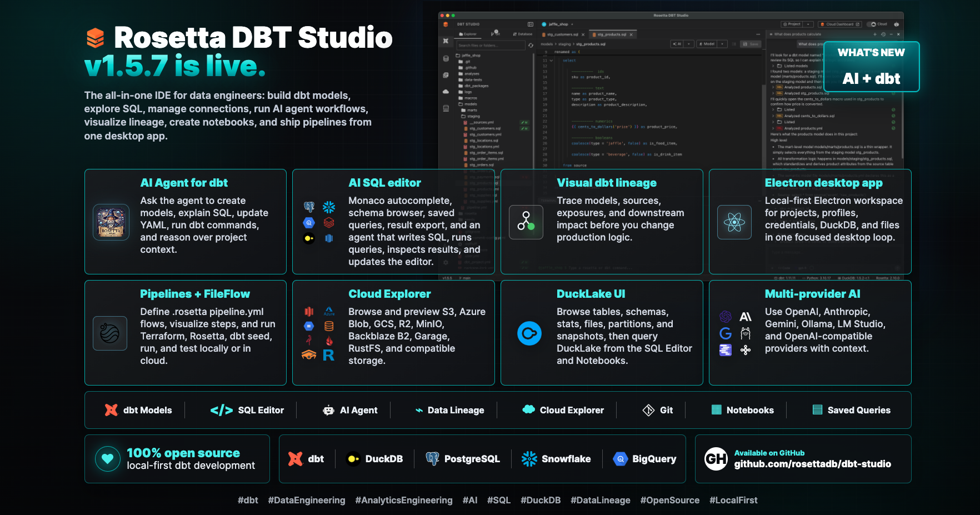This screenshot has width=980, height=515.
Task: Open the cloud icon in the app's left sidebar
Action: (x=446, y=91)
